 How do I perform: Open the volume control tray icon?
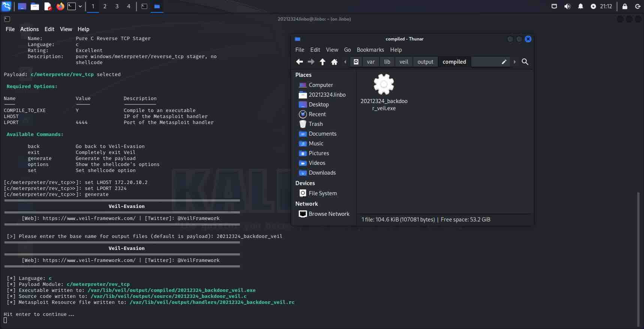coord(567,6)
